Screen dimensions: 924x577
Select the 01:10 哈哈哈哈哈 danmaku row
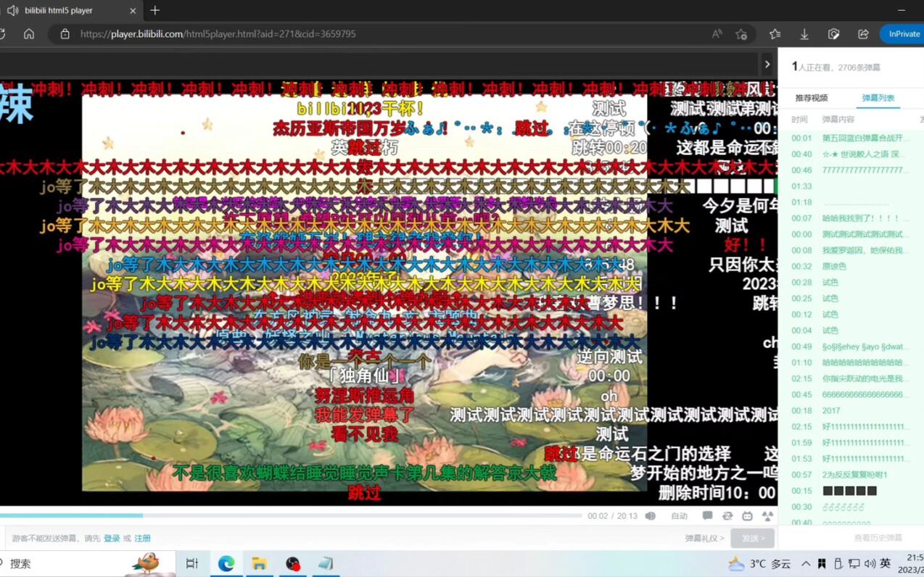coord(850,362)
